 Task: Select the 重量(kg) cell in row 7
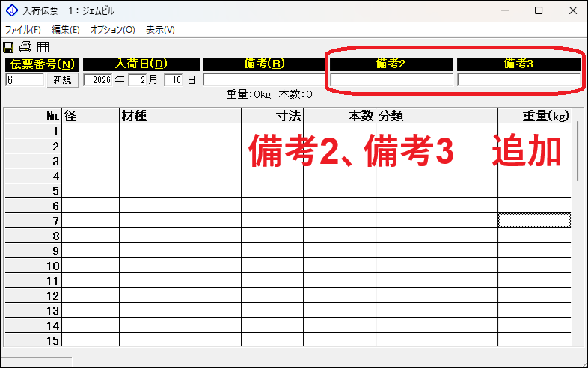point(534,221)
